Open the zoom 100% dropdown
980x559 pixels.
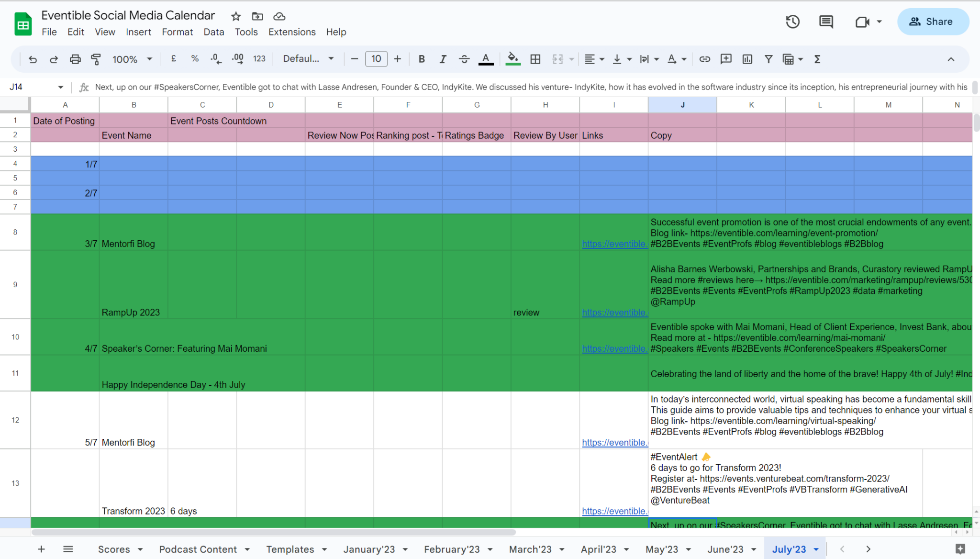132,59
